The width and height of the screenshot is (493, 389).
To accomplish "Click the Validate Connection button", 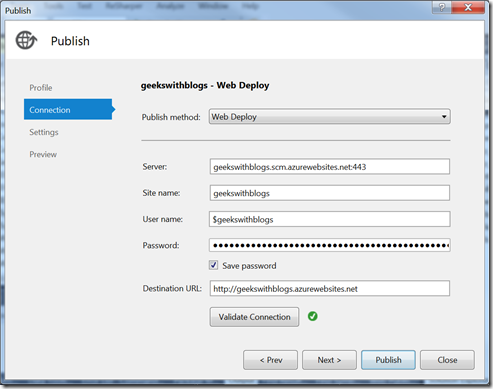I will click(254, 317).
